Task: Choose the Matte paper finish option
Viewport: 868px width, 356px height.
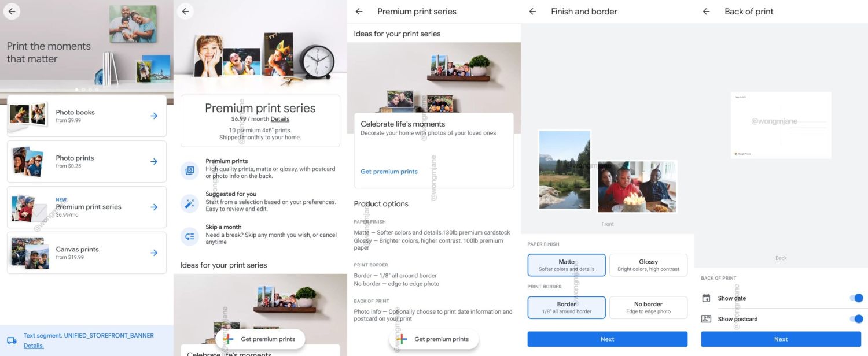Action: pos(567,265)
